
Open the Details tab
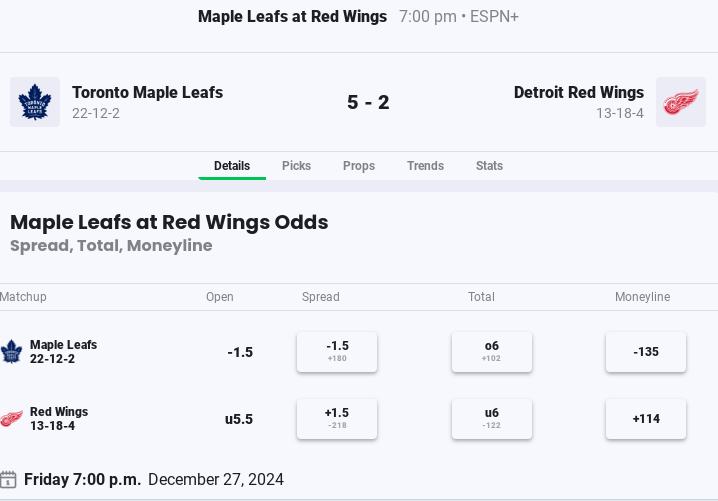pyautogui.click(x=232, y=166)
